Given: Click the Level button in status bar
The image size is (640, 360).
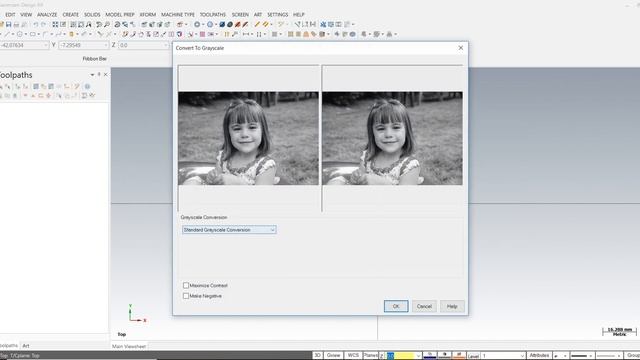Looking at the screenshot, I should pos(473,356).
